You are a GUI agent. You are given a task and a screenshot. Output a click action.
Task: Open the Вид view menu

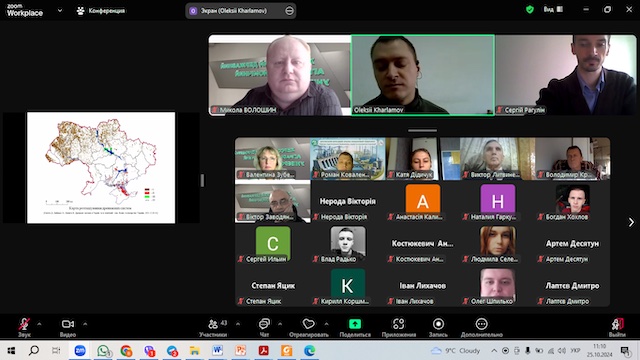[x=553, y=9]
